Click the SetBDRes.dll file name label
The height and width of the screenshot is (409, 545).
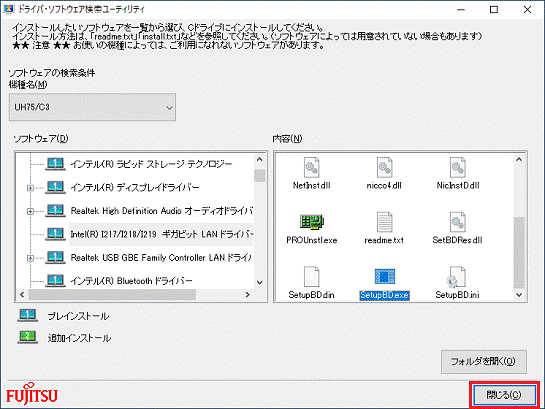point(457,240)
